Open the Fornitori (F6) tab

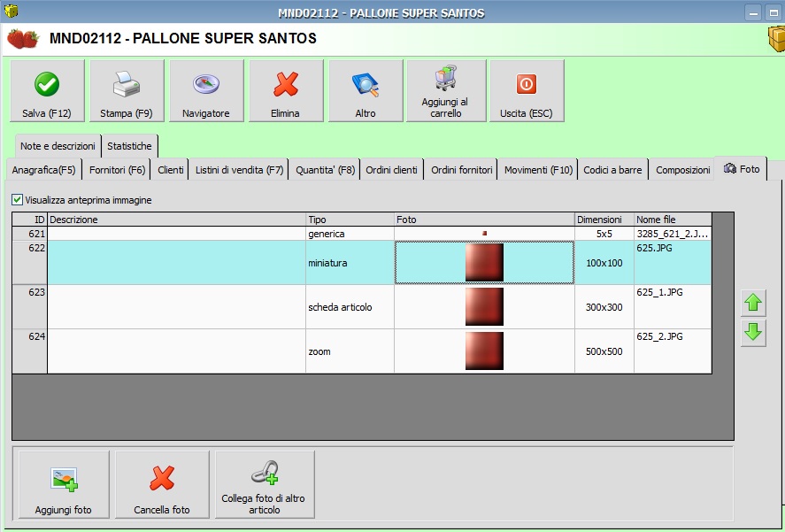(x=117, y=170)
